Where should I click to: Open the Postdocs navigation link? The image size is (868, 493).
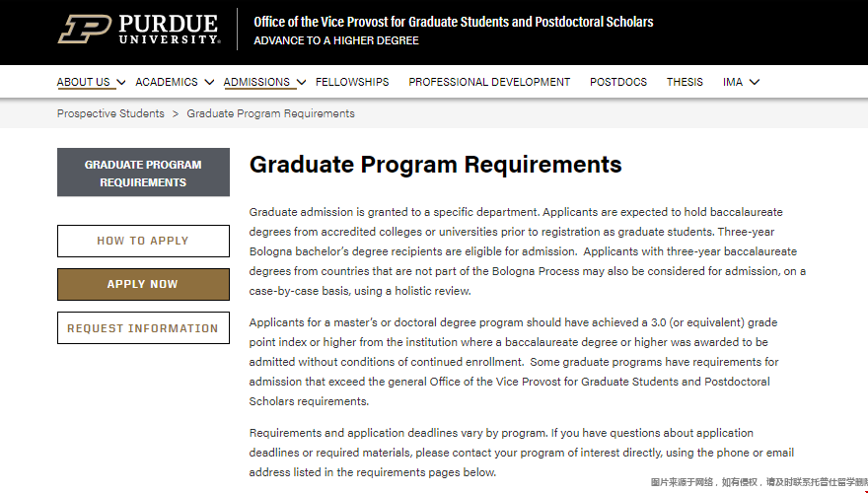pyautogui.click(x=618, y=82)
